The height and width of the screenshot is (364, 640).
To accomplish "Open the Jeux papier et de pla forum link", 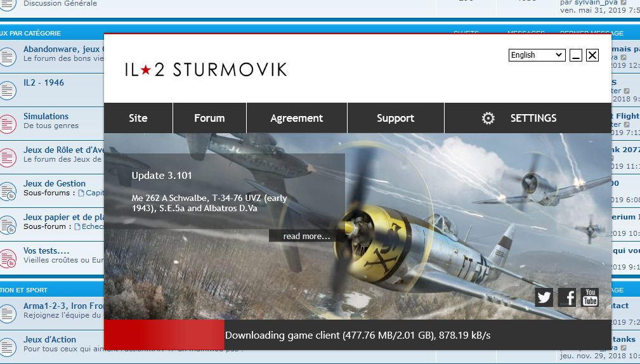I will (x=63, y=217).
